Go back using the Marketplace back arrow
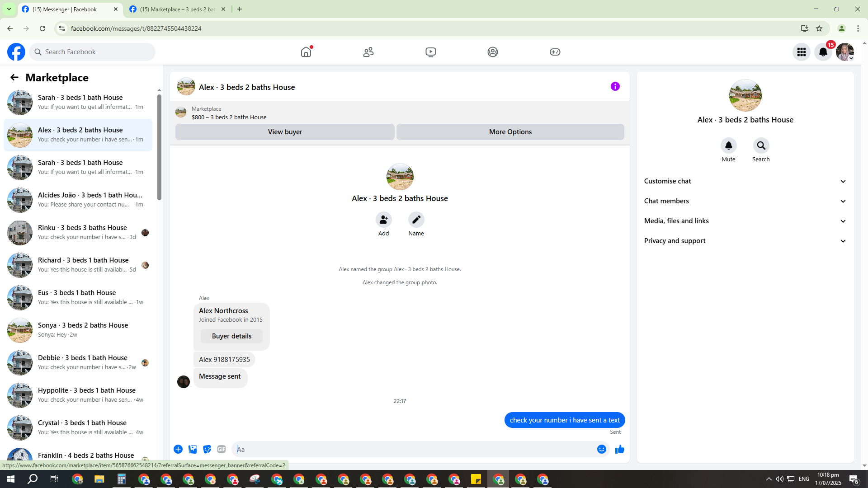868x488 pixels. coord(14,78)
